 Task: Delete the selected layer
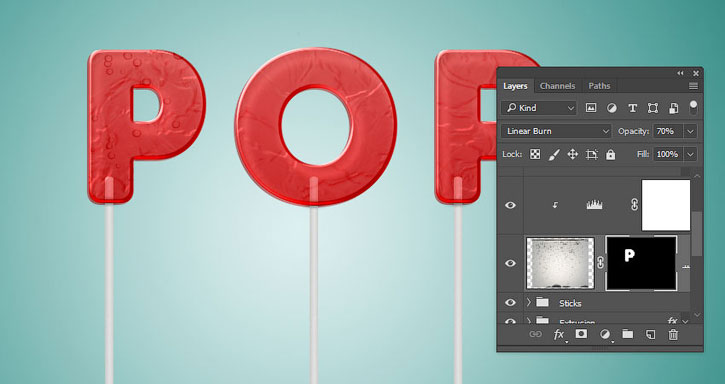673,334
